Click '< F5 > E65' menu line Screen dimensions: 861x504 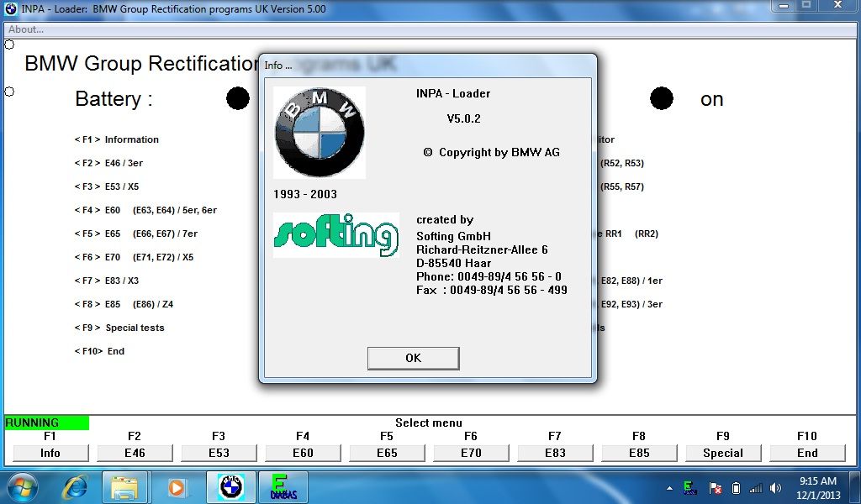coord(135,234)
